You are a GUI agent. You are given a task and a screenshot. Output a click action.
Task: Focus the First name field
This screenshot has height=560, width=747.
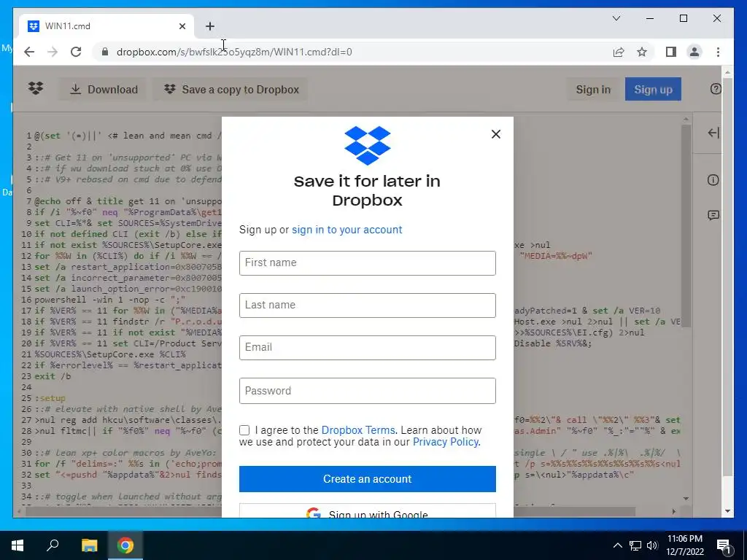point(368,262)
